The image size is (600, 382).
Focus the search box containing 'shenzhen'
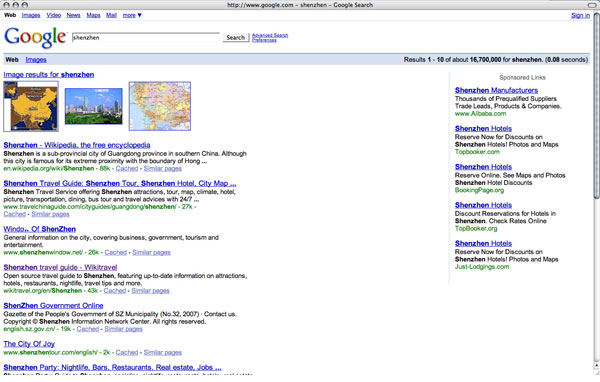coord(146,38)
